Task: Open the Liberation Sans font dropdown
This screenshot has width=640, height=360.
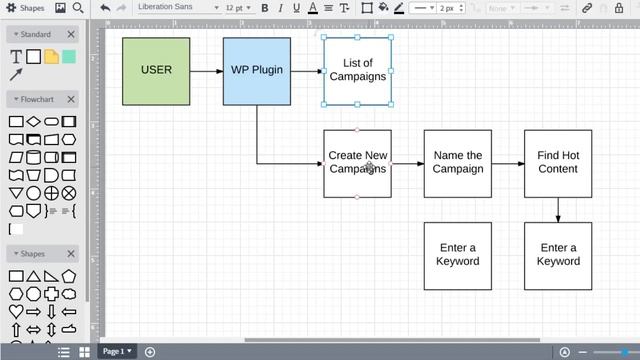Action: click(179, 7)
